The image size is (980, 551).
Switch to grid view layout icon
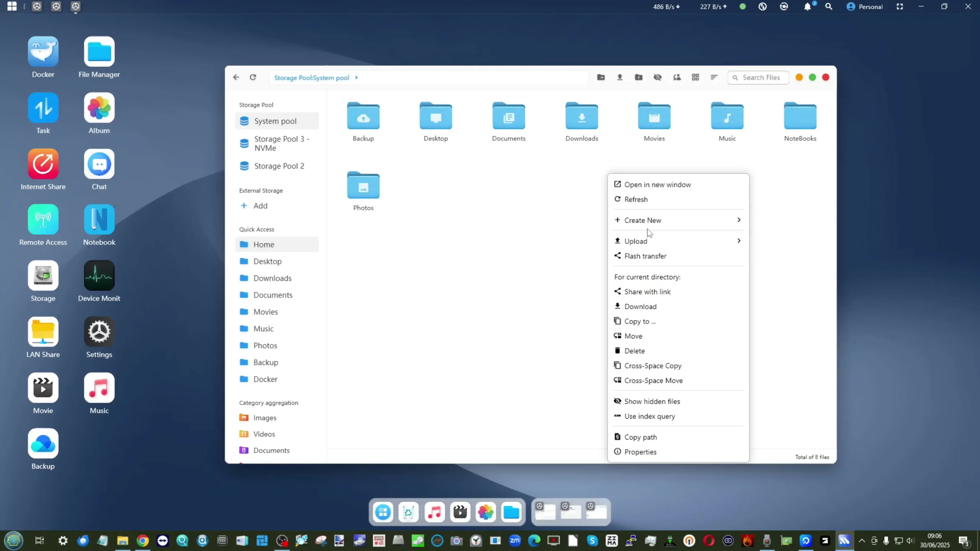coord(696,77)
